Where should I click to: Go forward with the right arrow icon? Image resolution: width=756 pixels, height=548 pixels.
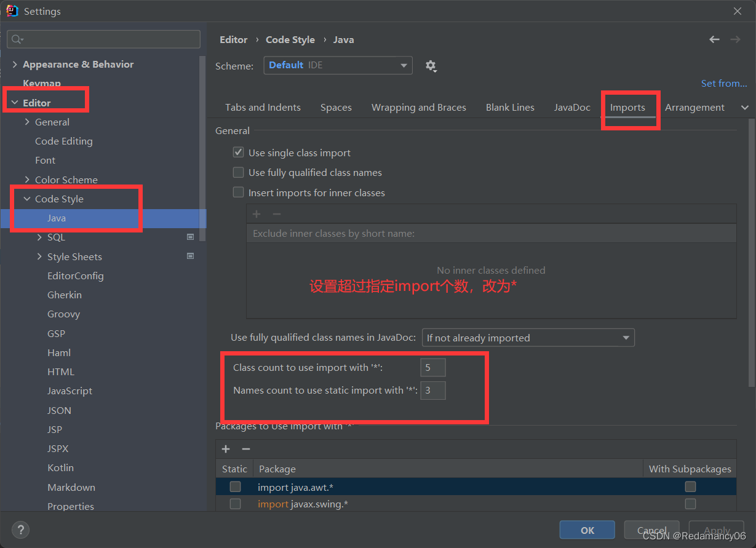(735, 39)
